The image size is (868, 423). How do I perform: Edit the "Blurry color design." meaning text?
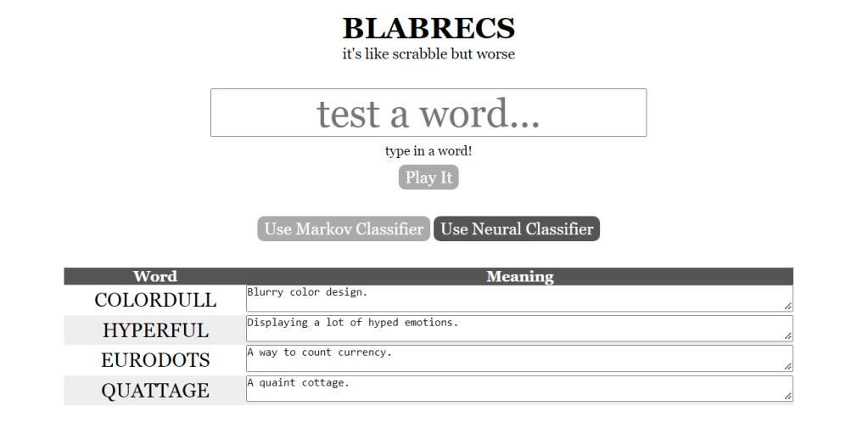tap(518, 298)
